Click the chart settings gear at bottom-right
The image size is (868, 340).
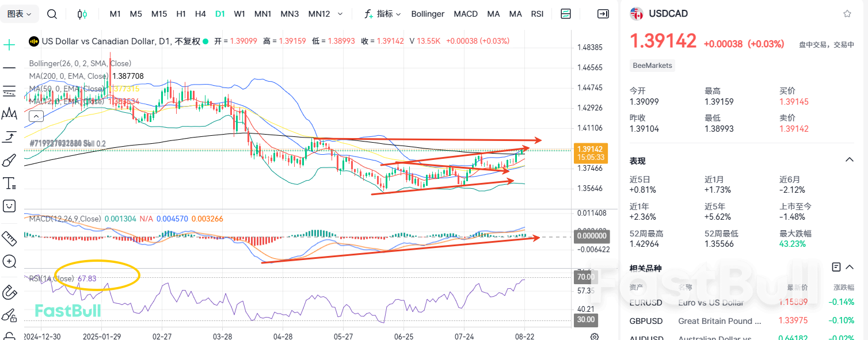click(x=595, y=337)
